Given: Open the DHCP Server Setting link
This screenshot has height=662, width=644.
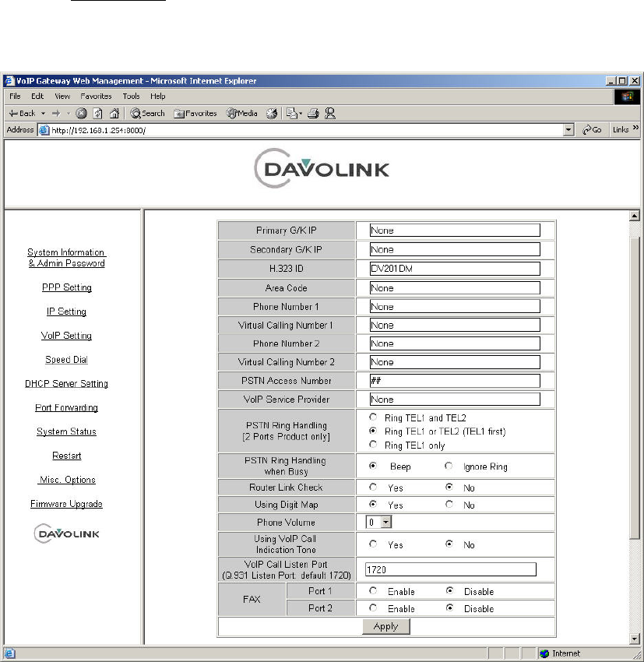Looking at the screenshot, I should coord(66,384).
